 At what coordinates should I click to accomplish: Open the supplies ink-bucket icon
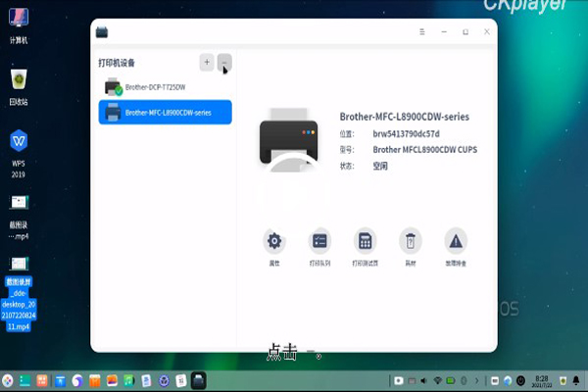[x=411, y=241]
